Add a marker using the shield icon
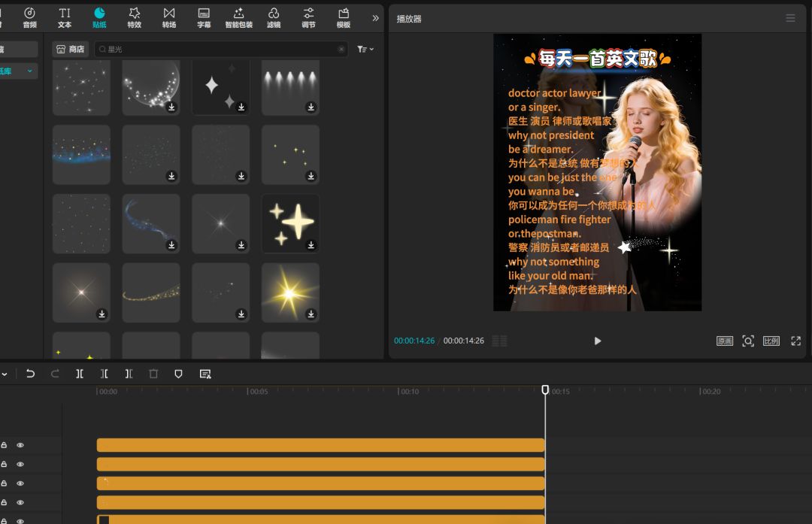 click(178, 374)
